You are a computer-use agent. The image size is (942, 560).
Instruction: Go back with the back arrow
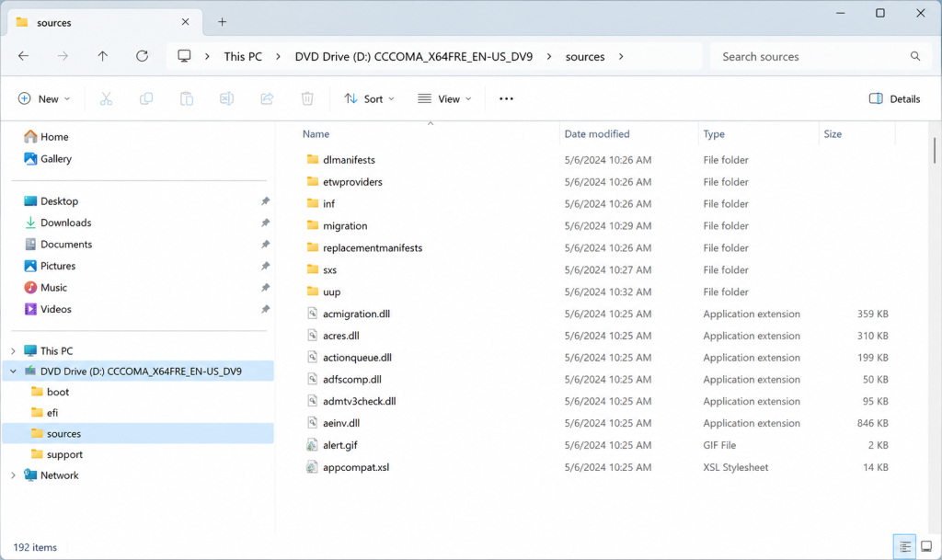[x=23, y=56]
